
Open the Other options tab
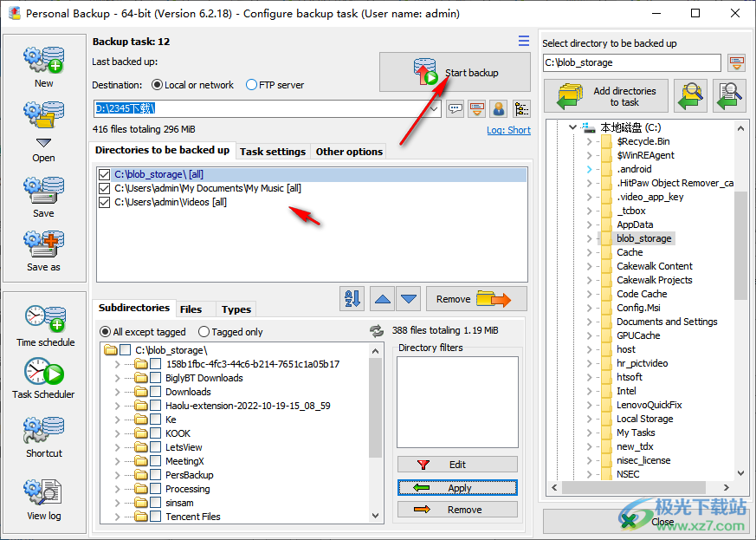click(x=349, y=152)
